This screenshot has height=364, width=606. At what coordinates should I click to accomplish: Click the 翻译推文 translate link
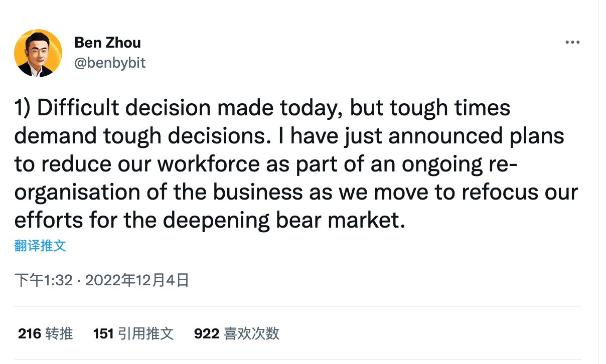tap(41, 246)
